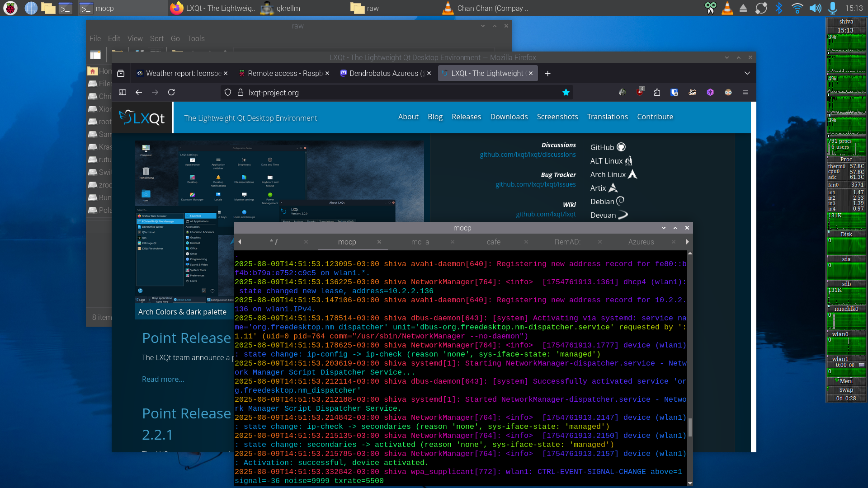Close the Weather report tab
Screen dimensions: 868x488
coord(226,73)
